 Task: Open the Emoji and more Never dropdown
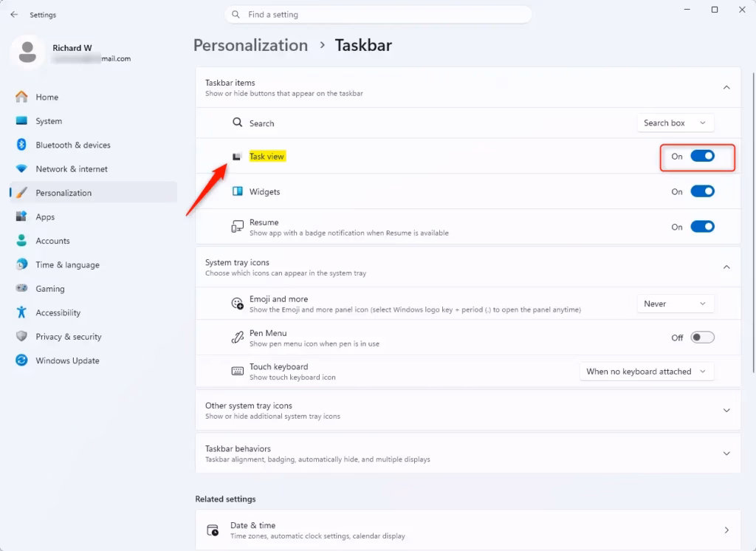coord(675,304)
